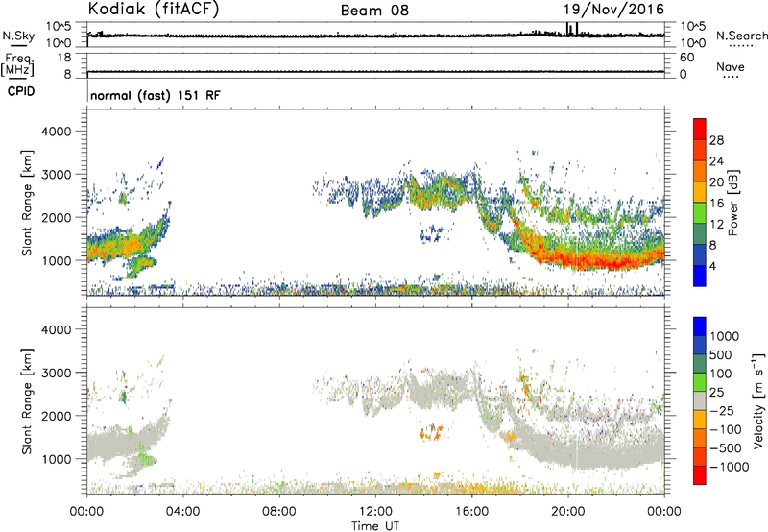
Task: Click the gray band of velocity color bar
Action: click(x=700, y=400)
